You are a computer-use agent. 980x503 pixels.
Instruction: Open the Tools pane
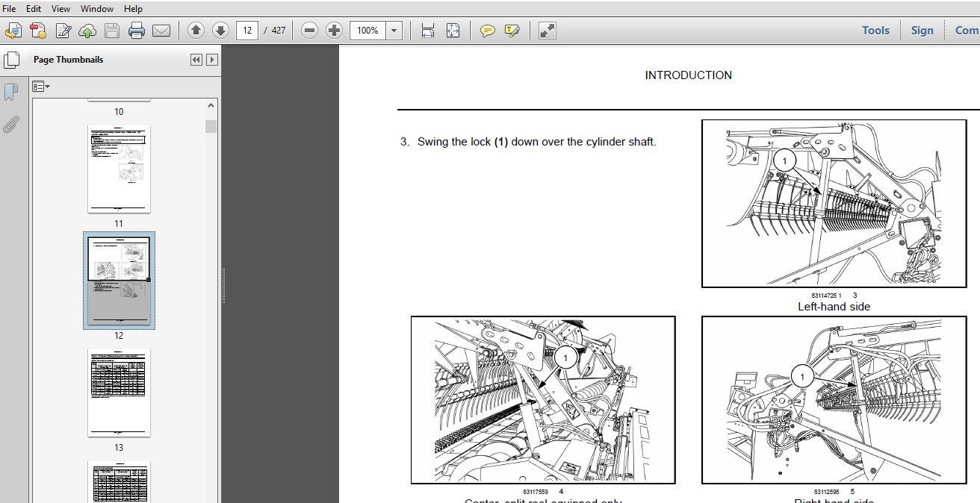[875, 31]
